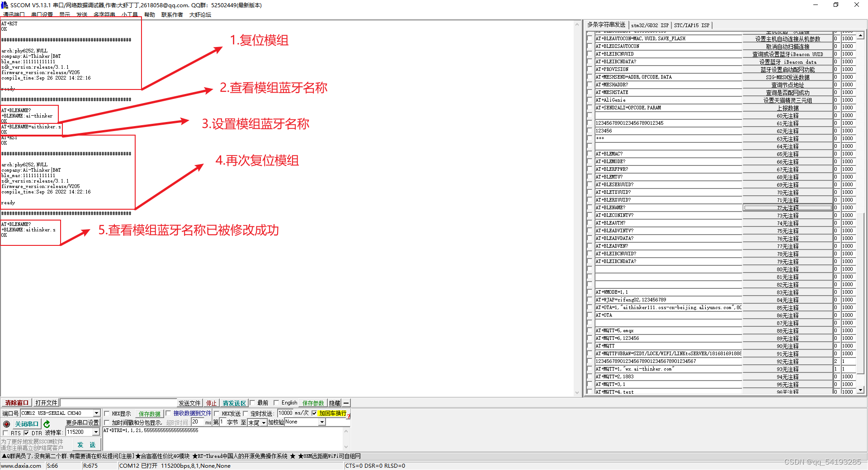Click the dash collapse button beside 隐藏
This screenshot has height=470, width=868.
[346, 403]
